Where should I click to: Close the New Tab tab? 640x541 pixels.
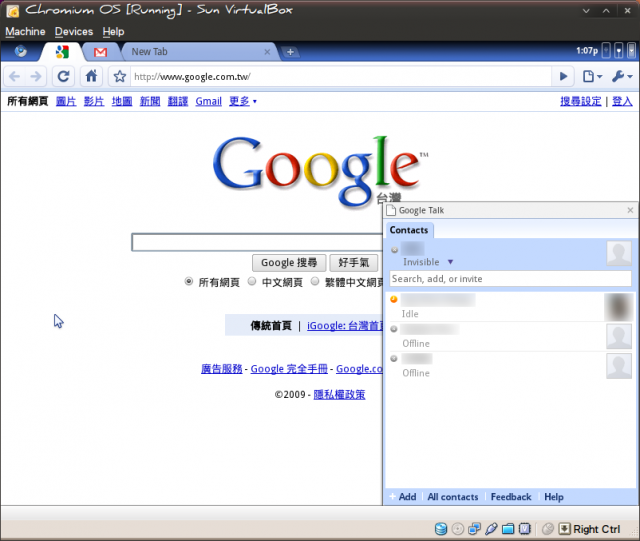(267, 52)
